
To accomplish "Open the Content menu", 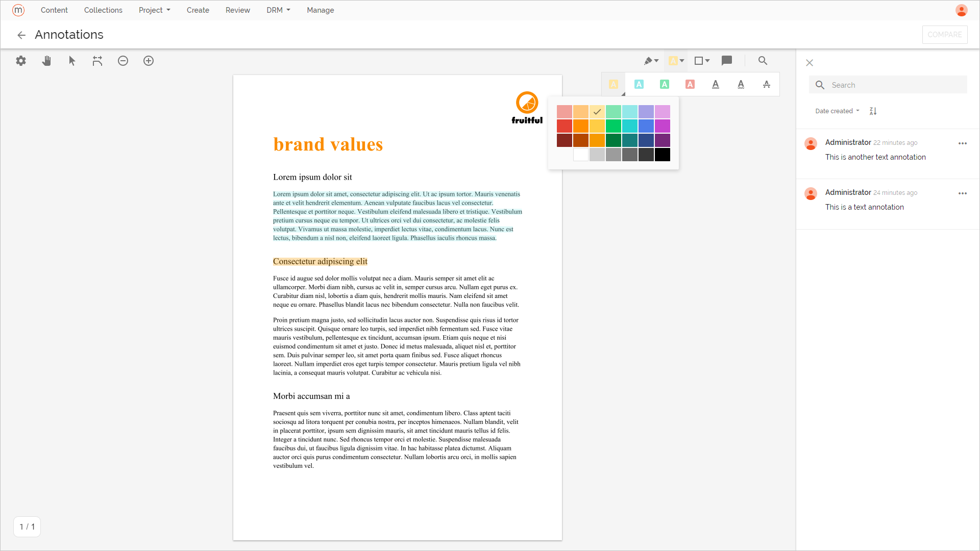I will [54, 10].
